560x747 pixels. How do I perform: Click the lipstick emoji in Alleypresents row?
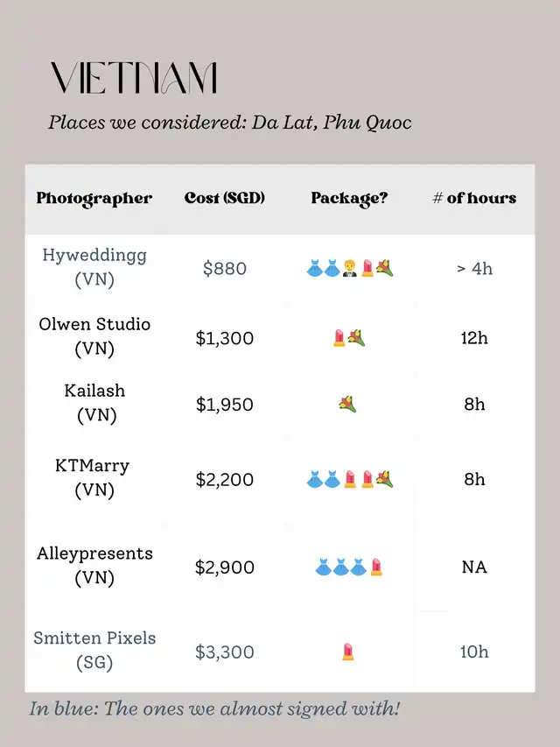(376, 567)
